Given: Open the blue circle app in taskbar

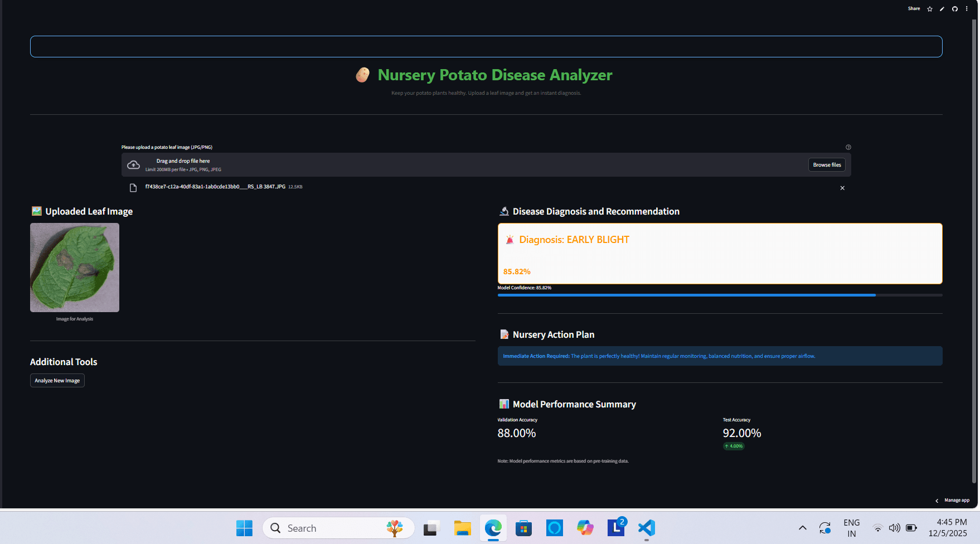Looking at the screenshot, I should pyautogui.click(x=555, y=528).
